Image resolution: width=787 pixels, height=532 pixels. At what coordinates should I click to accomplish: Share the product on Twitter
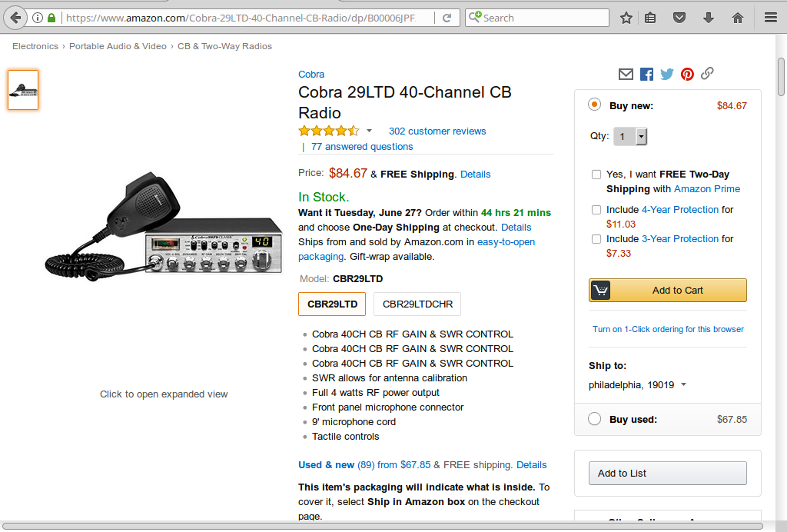pos(666,74)
